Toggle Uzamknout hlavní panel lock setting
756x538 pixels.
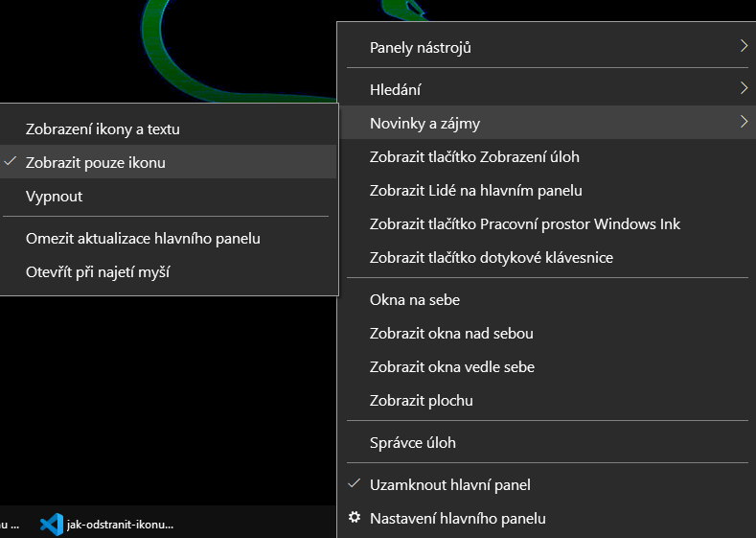click(449, 484)
